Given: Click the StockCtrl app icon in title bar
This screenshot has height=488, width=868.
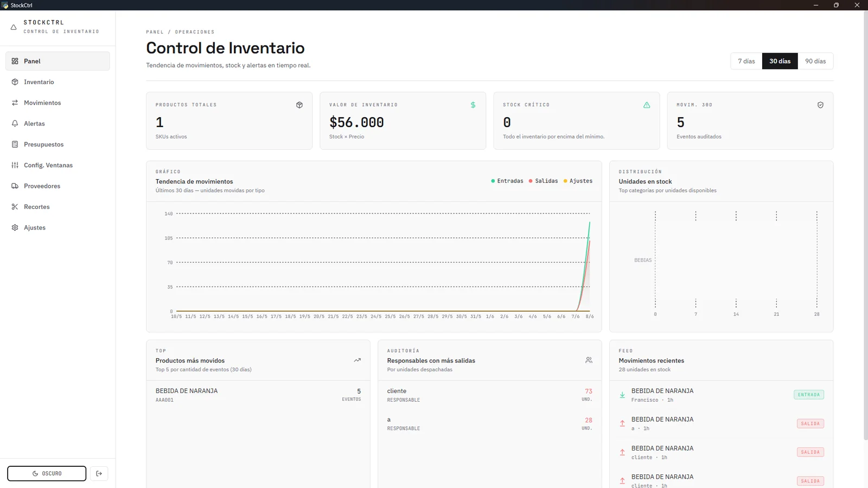Looking at the screenshot, I should (x=5, y=5).
